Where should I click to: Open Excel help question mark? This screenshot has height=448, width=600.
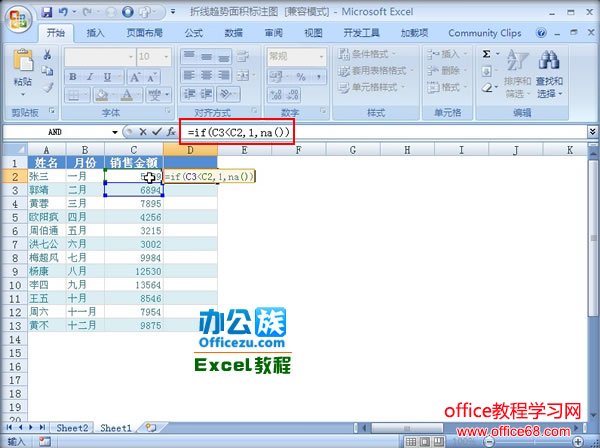(541, 33)
